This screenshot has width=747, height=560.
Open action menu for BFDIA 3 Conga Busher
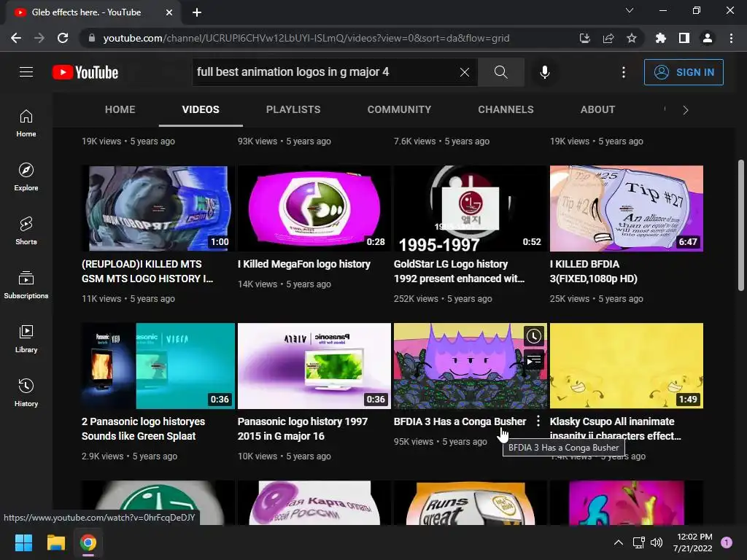(538, 421)
